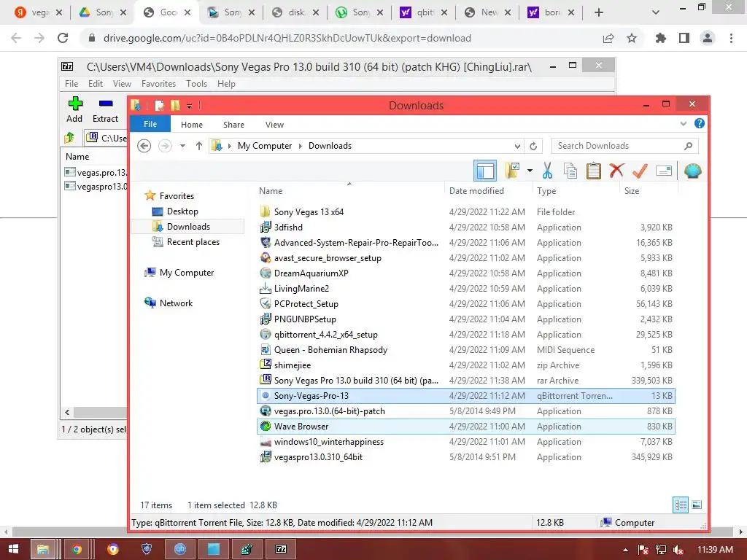Click the orange checkmark Properties icon
This screenshot has height=560, width=747.
(x=640, y=171)
